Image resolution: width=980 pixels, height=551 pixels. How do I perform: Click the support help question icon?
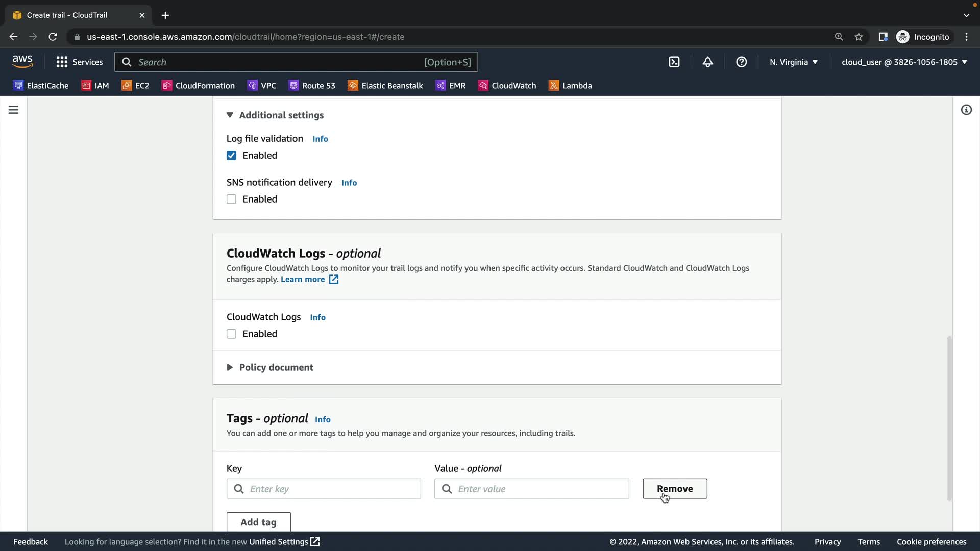(741, 62)
